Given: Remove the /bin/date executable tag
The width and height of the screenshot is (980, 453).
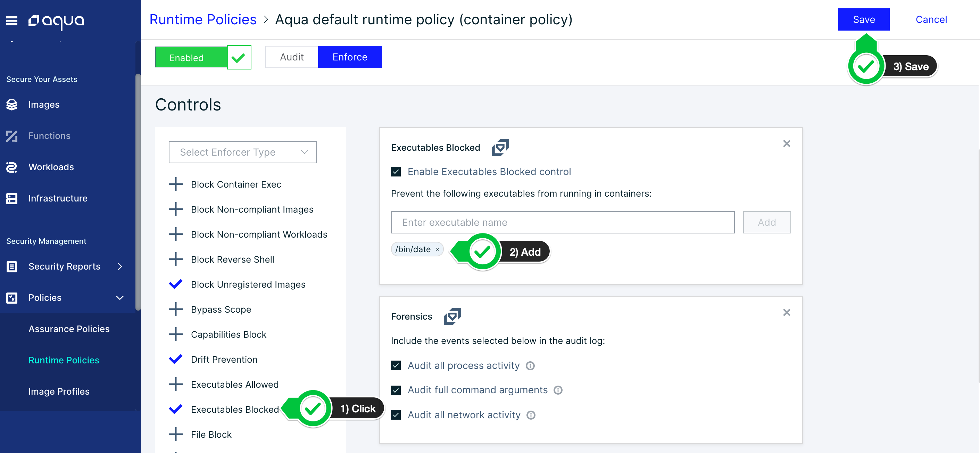Looking at the screenshot, I should pos(438,249).
